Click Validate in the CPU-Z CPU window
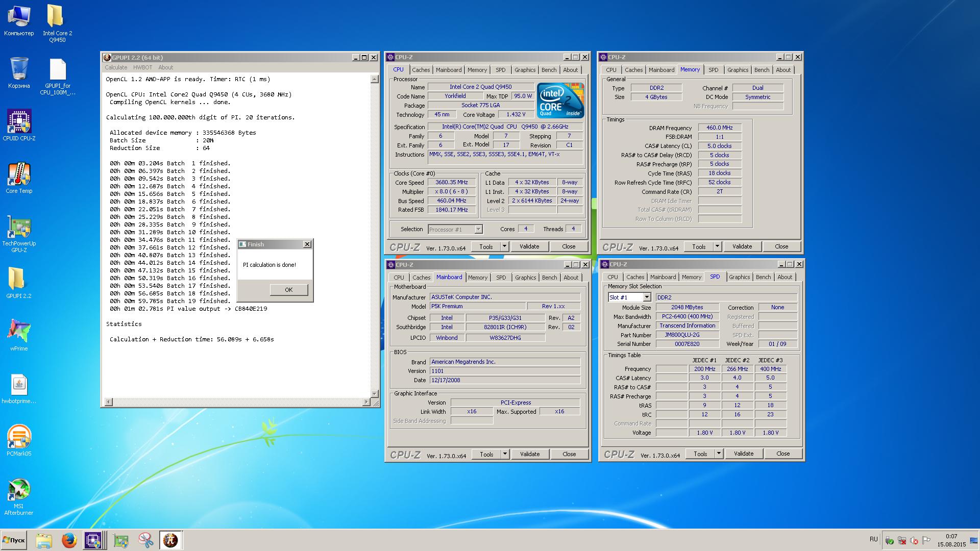 pos(529,246)
